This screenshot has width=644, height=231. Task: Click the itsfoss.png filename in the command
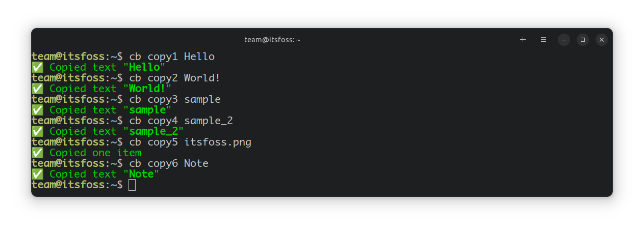tap(218, 142)
